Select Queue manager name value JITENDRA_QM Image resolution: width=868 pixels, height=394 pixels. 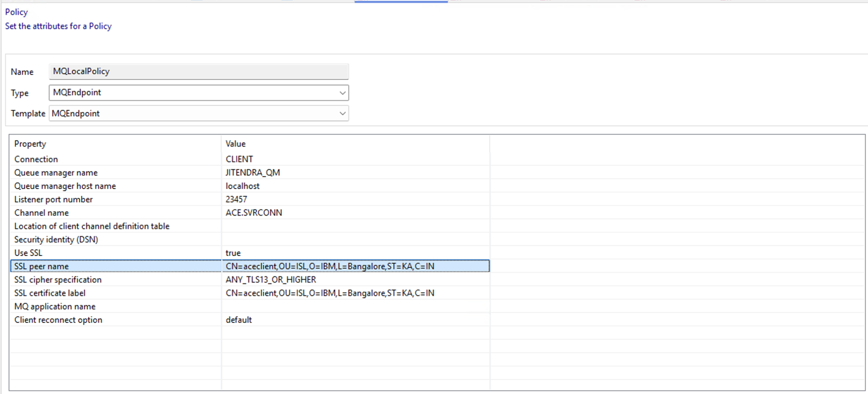(253, 173)
